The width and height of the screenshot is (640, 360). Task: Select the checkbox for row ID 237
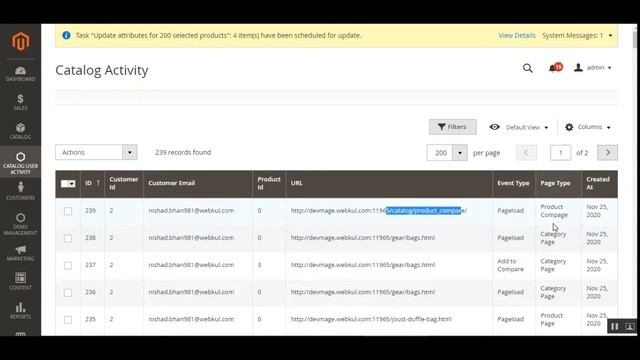point(68,265)
